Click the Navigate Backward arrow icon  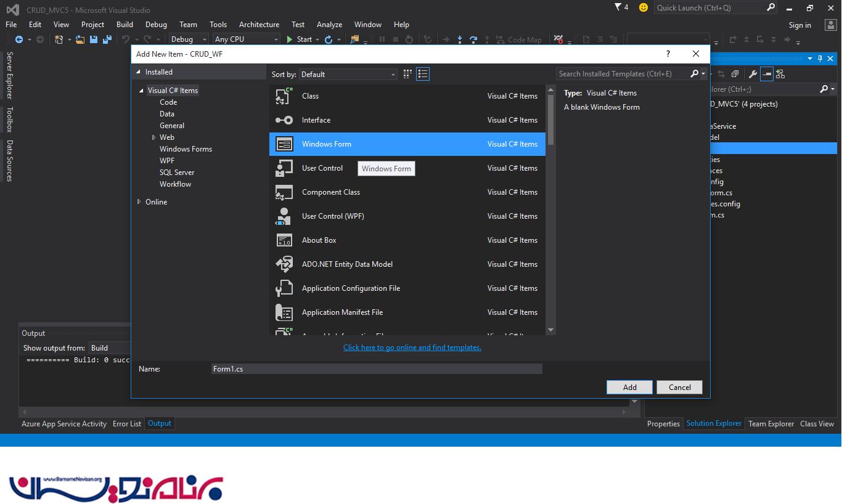pos(19,39)
